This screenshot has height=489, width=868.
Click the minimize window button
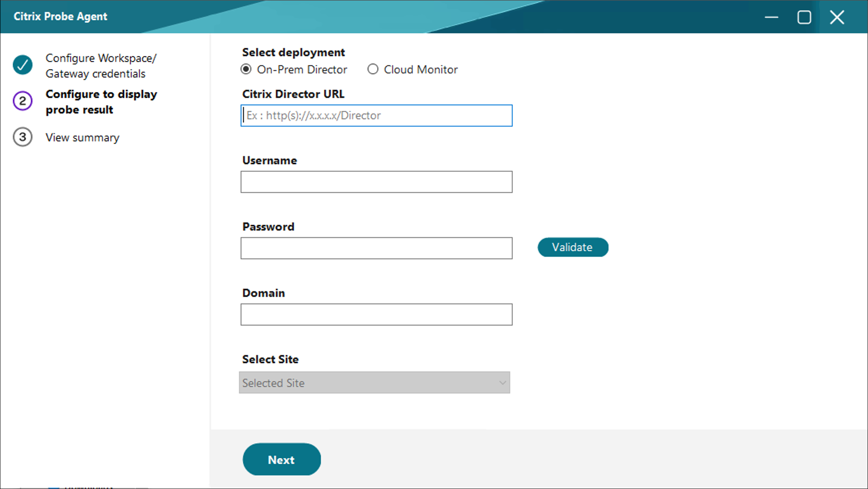[x=773, y=17]
